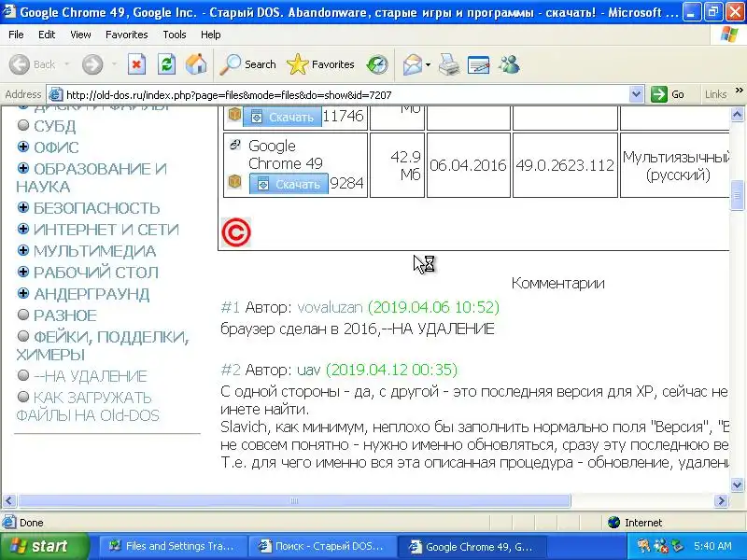747x560 pixels.
Task: Open the Tools menu
Action: click(175, 35)
